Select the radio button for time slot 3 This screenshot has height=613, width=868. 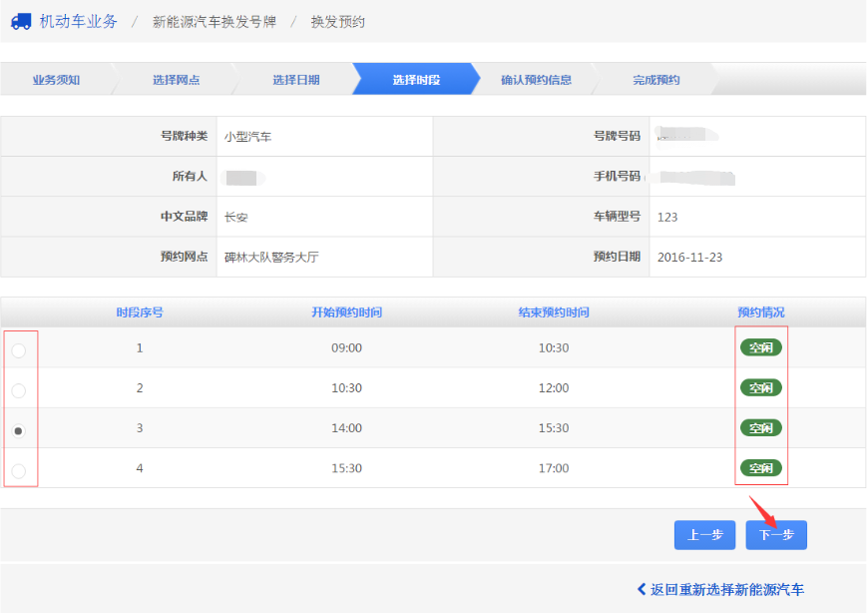click(18, 430)
